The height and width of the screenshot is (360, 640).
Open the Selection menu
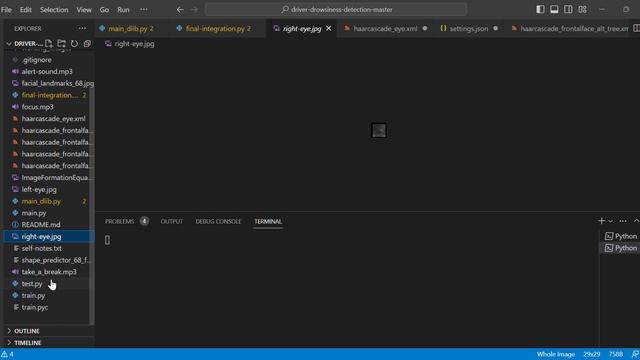(54, 9)
